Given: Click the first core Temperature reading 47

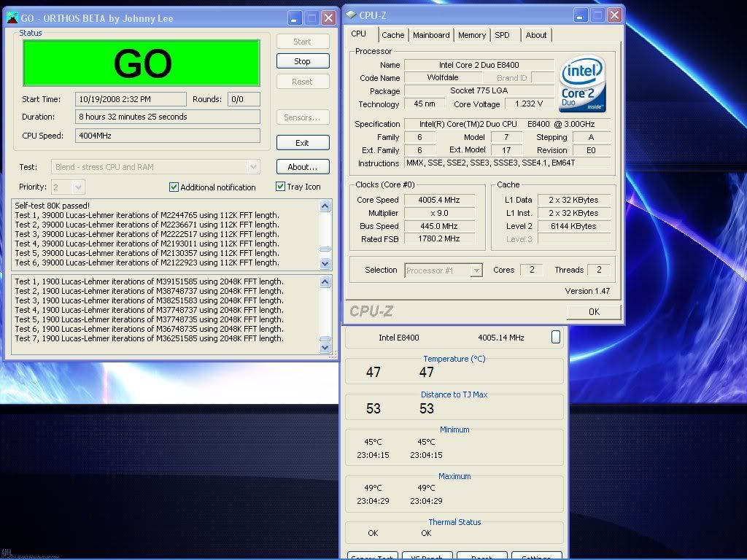Looking at the screenshot, I should [373, 373].
